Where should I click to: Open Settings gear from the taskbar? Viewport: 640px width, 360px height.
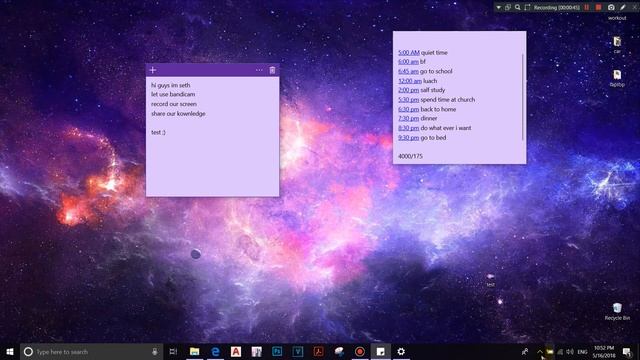tap(401, 351)
